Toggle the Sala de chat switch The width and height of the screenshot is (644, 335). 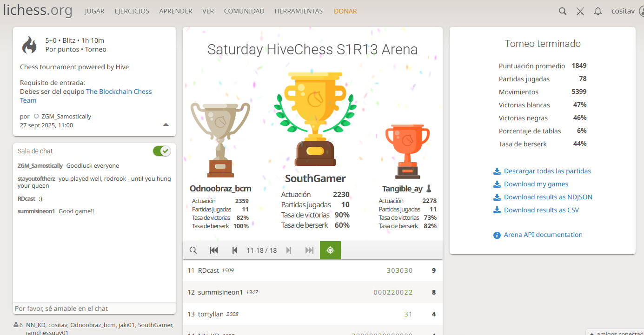pos(162,151)
